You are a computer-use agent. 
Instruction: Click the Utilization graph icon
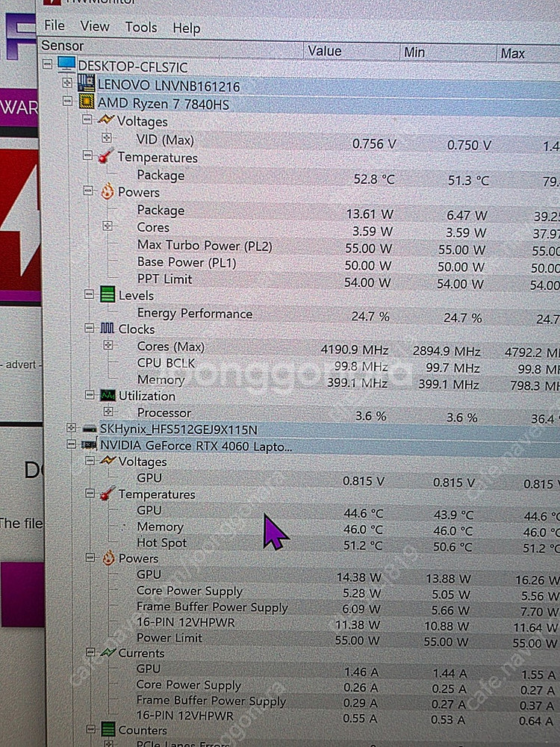coord(108,394)
